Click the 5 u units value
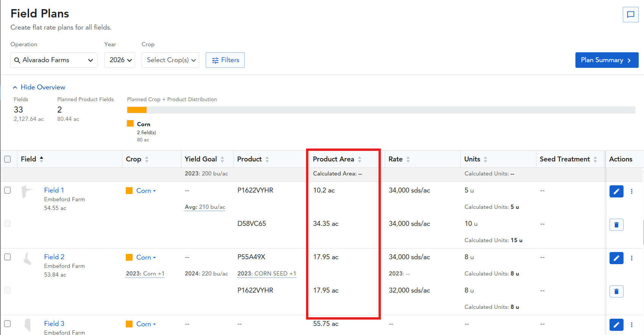644x335 pixels. tap(469, 190)
